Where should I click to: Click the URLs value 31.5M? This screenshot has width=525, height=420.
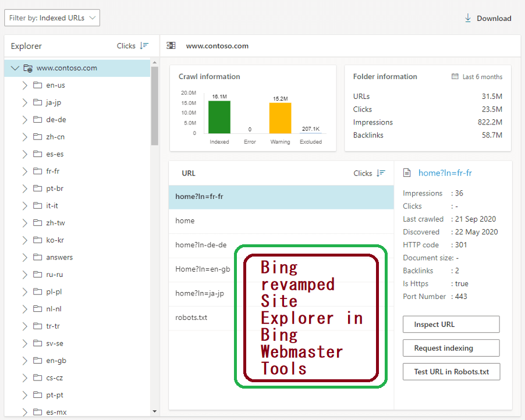(492, 97)
